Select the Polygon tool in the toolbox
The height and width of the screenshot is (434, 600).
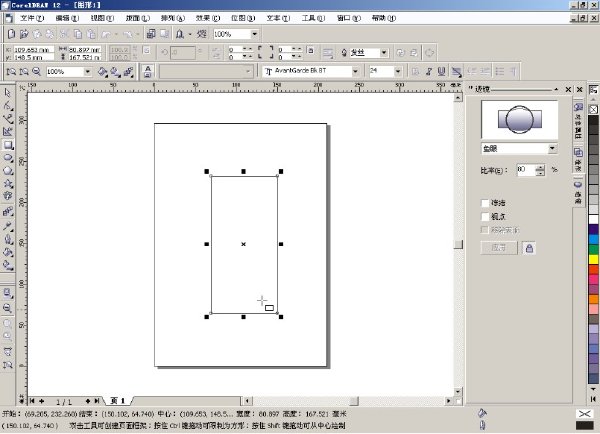[8, 171]
